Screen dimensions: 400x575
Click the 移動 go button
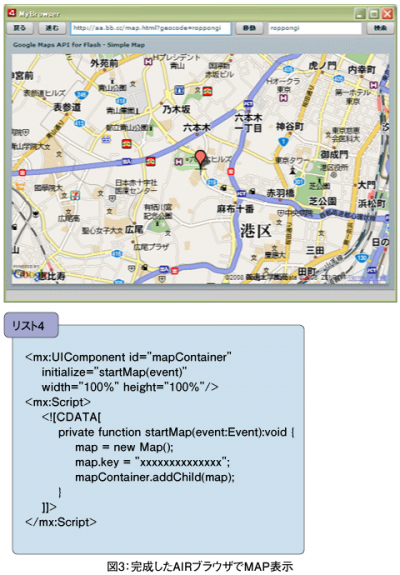(249, 28)
